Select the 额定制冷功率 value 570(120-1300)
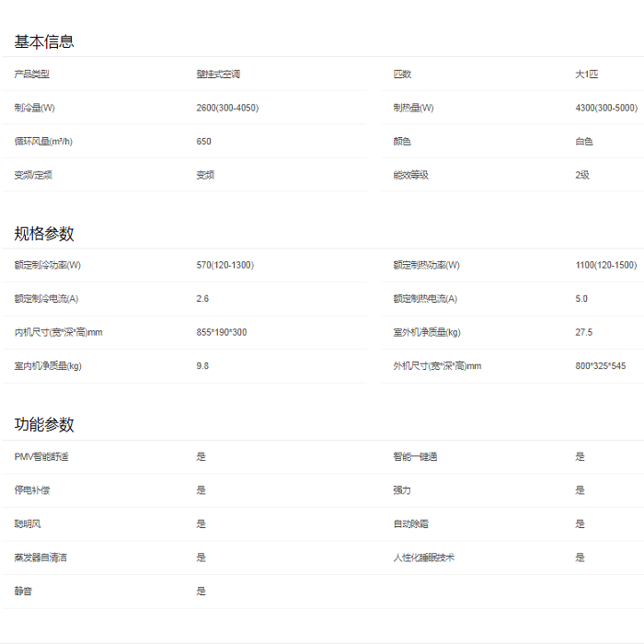Screen dimensions: 644x644 click(224, 266)
